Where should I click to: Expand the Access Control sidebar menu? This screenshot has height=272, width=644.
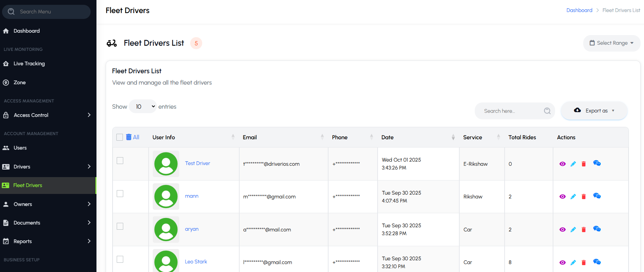(48, 115)
